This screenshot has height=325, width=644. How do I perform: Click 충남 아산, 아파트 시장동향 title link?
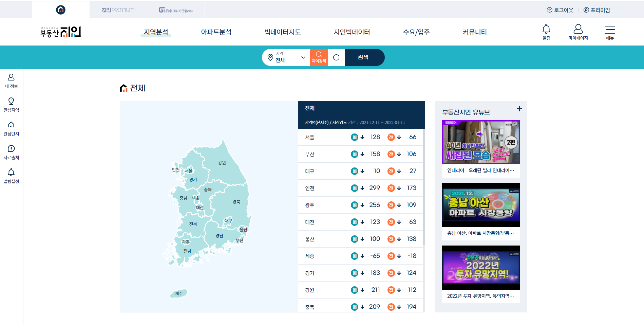480,233
